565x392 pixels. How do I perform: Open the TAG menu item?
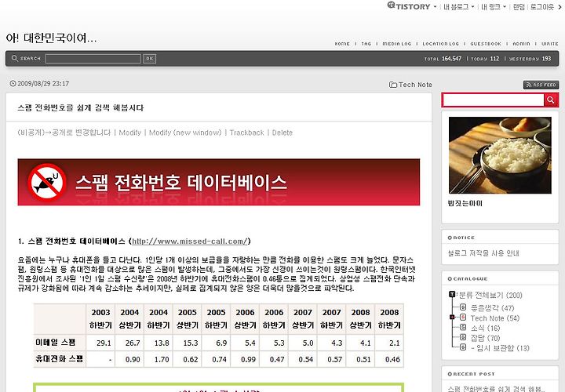(x=366, y=44)
